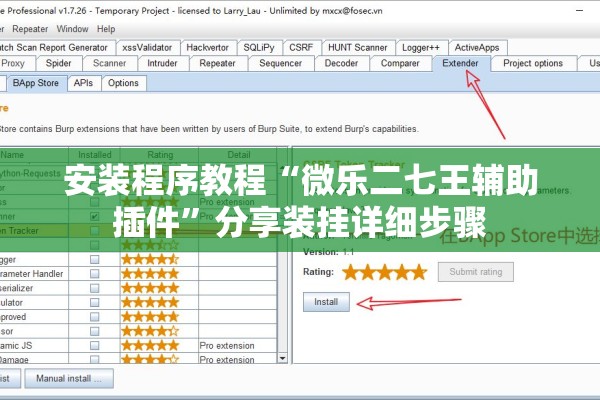Click the Install button

(326, 302)
